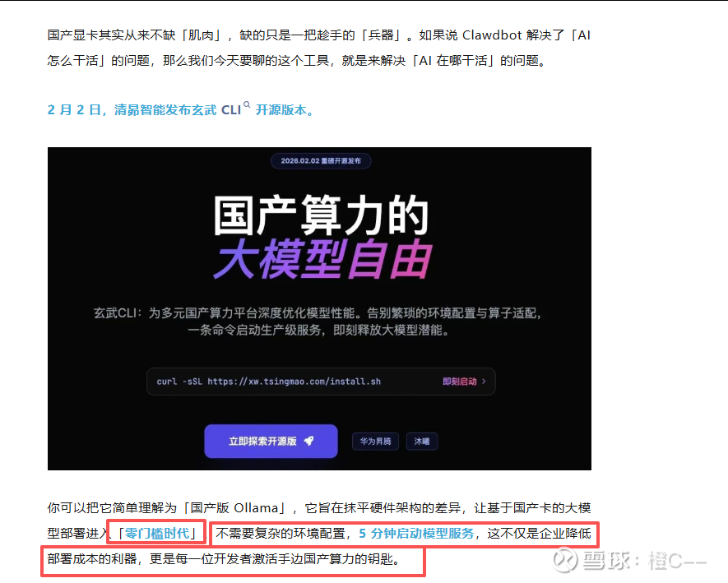This screenshot has height=583, width=728.
Task: Open the 零门槛时代 blue link
Action: click(x=157, y=534)
